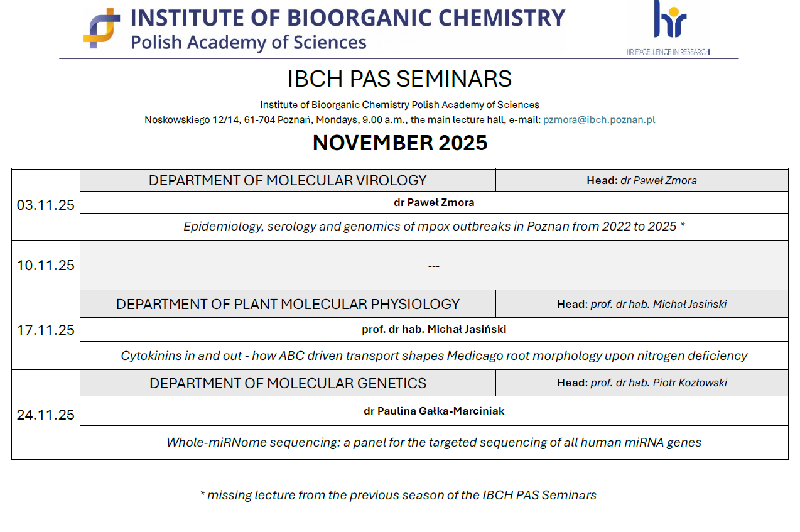The width and height of the screenshot is (800, 532).
Task: Select the 17.11.25 date cell
Action: coord(46,330)
